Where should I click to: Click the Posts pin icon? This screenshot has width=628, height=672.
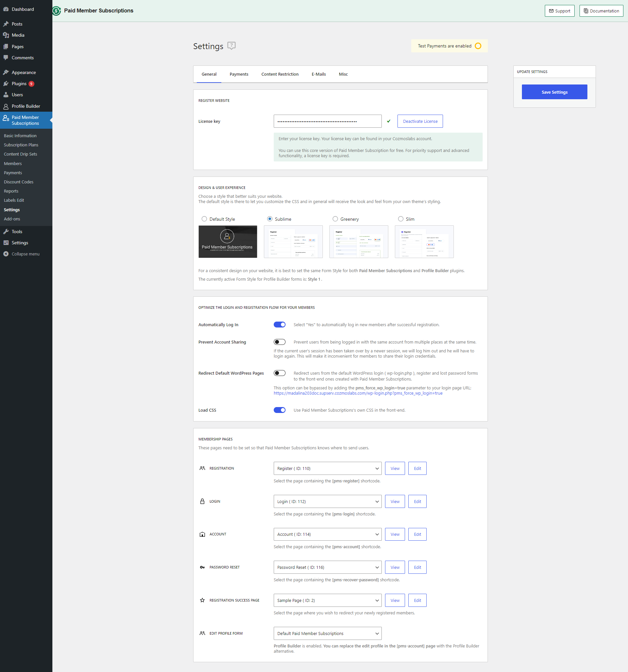pos(6,24)
